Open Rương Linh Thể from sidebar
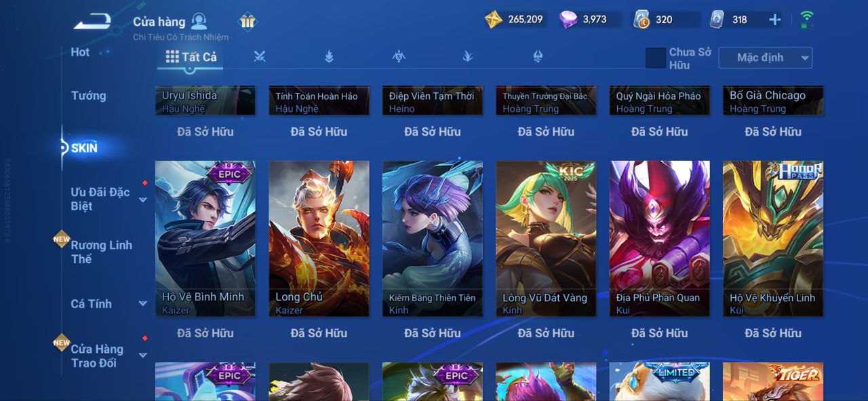Viewport: 868px width, 401px height. pos(102,252)
